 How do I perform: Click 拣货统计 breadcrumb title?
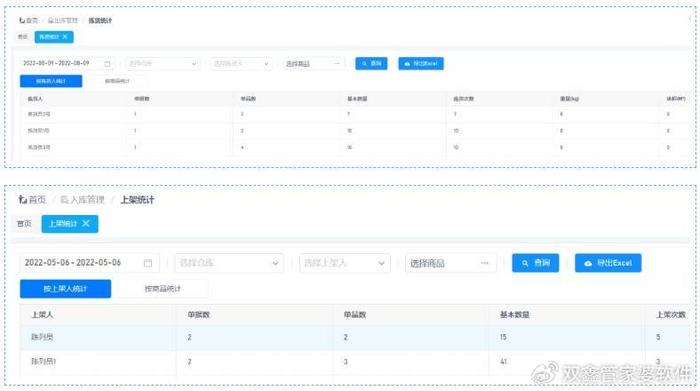100,21
